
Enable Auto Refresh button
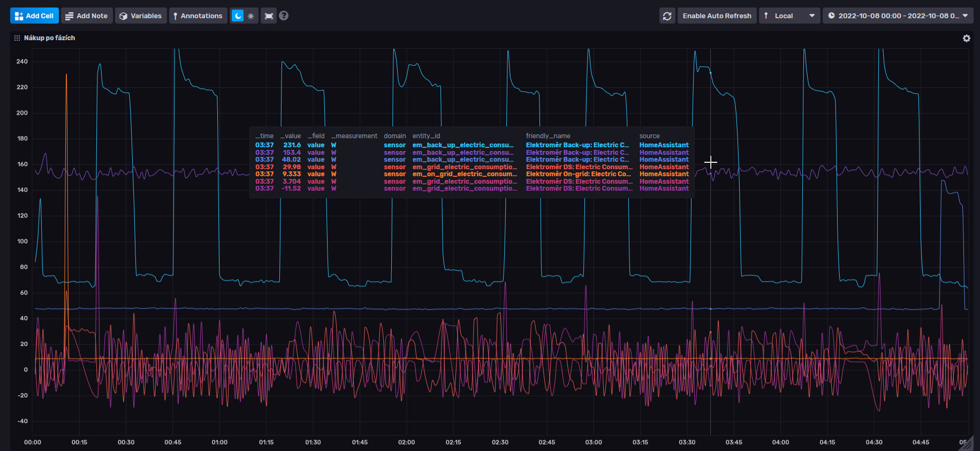coord(717,16)
